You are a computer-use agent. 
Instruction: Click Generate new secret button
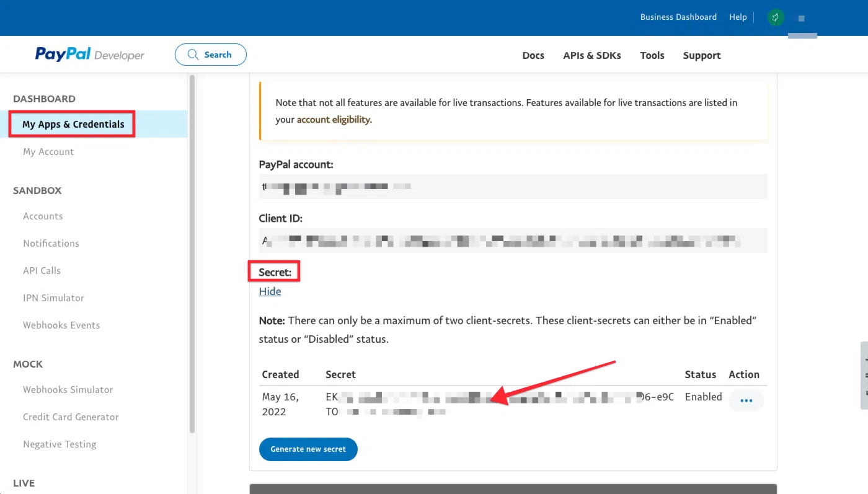click(x=308, y=449)
